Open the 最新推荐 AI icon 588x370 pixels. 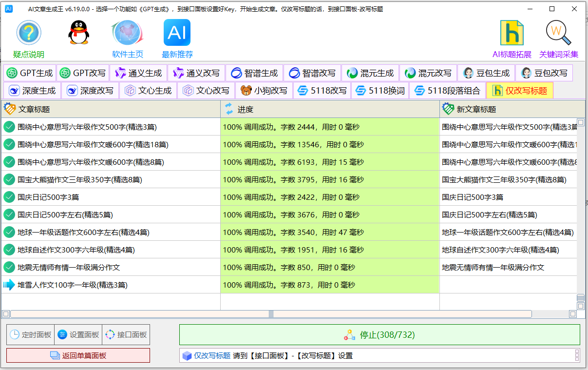point(177,33)
